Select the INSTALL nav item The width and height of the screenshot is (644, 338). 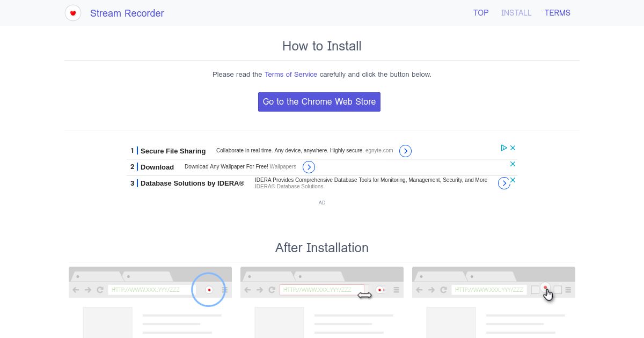point(516,13)
